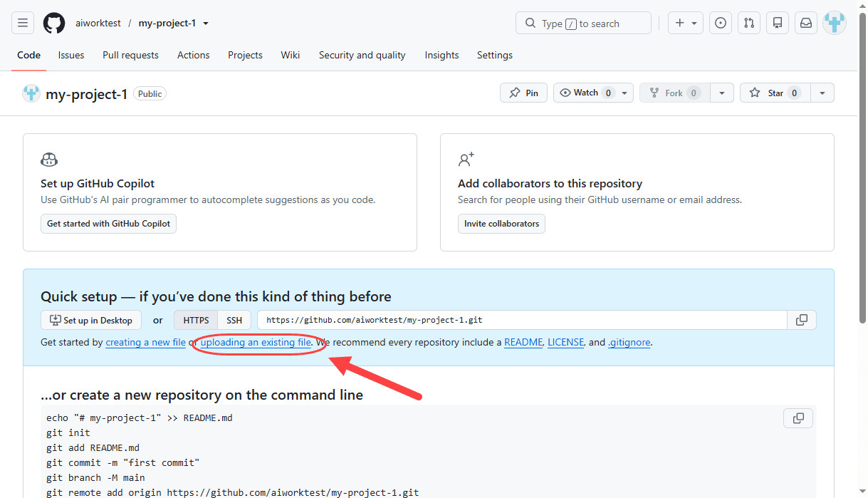Click repository avatar beside my-project-1 title
Viewport: 868px width, 498px height.
(31, 93)
